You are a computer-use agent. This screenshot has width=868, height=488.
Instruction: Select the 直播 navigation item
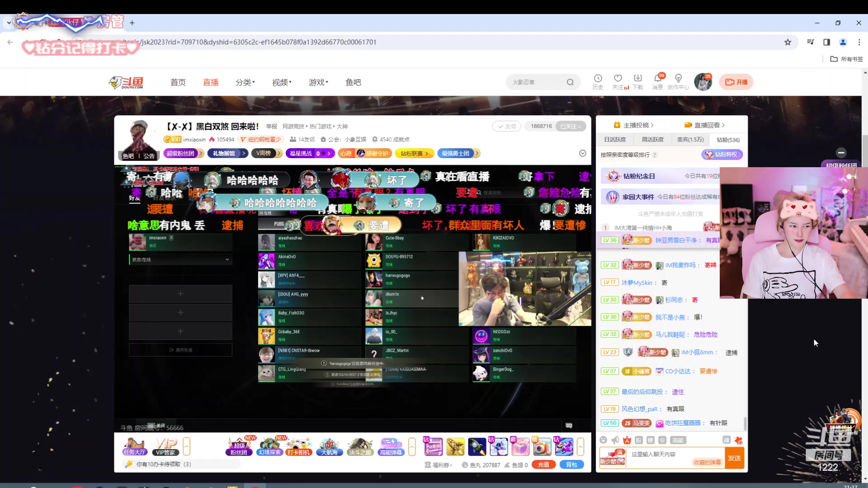(211, 82)
